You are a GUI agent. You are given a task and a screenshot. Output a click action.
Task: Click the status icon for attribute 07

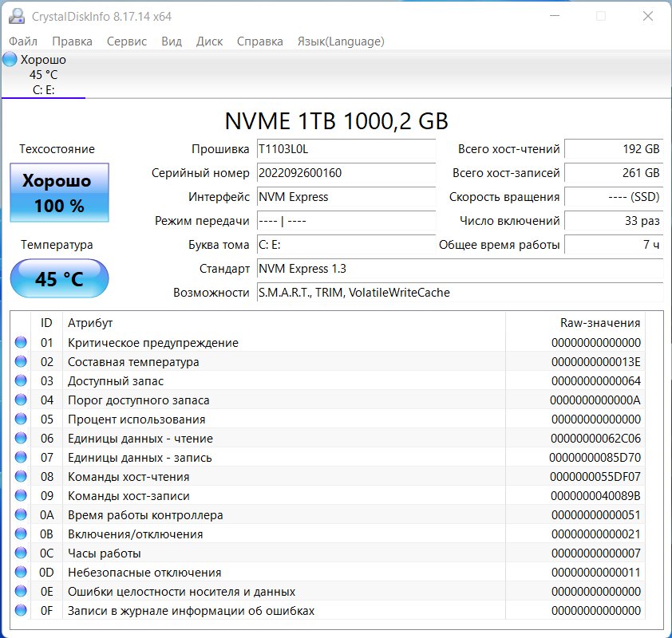[21, 457]
